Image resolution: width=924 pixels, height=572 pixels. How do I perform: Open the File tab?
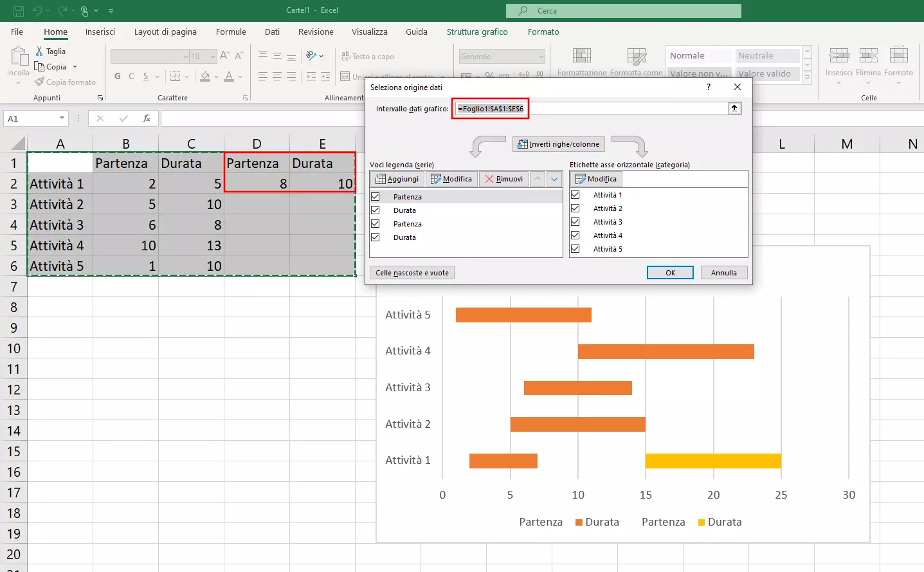17,32
